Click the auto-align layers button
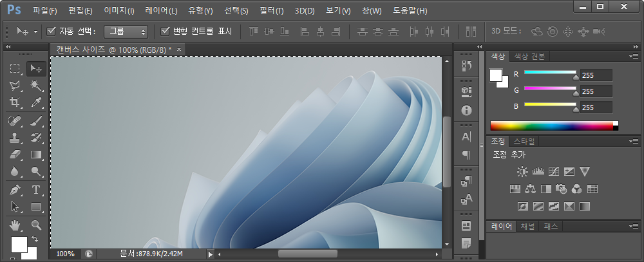Screen dimensions: 644x262 [471, 31]
